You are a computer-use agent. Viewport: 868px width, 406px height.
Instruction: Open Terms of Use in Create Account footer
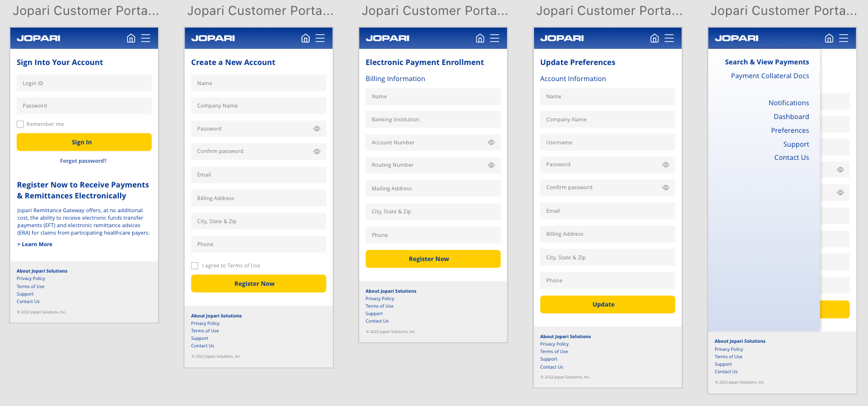point(205,331)
